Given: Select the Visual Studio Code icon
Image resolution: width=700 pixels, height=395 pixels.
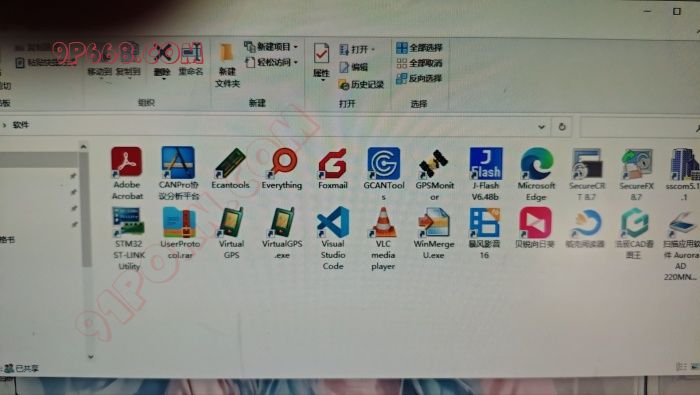Looking at the screenshot, I should [x=333, y=238].
